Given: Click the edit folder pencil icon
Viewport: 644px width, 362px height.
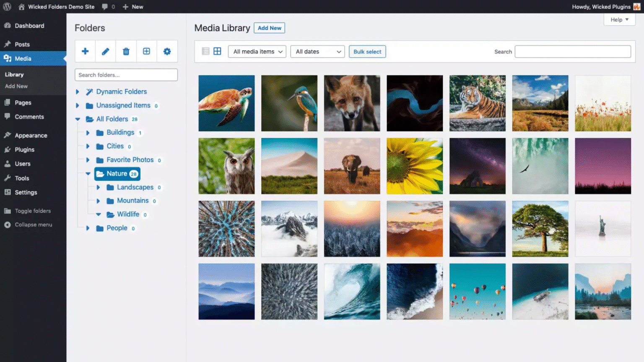Looking at the screenshot, I should click(106, 51).
